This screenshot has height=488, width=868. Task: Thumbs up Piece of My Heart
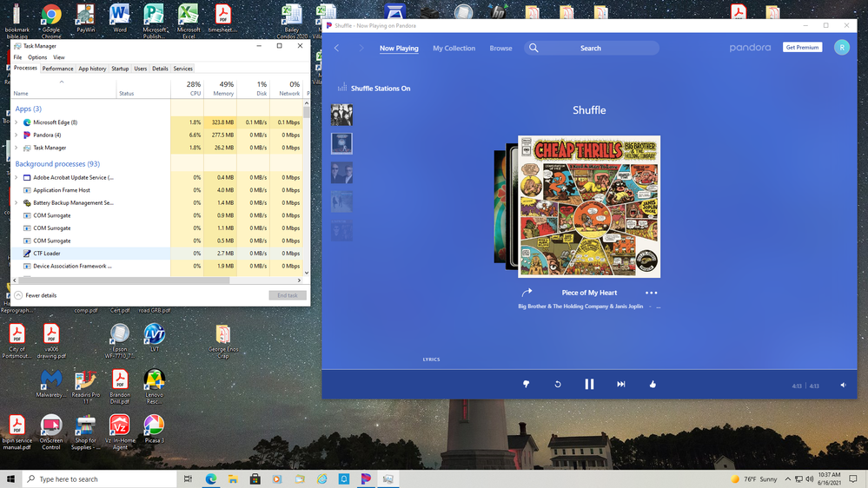653,384
